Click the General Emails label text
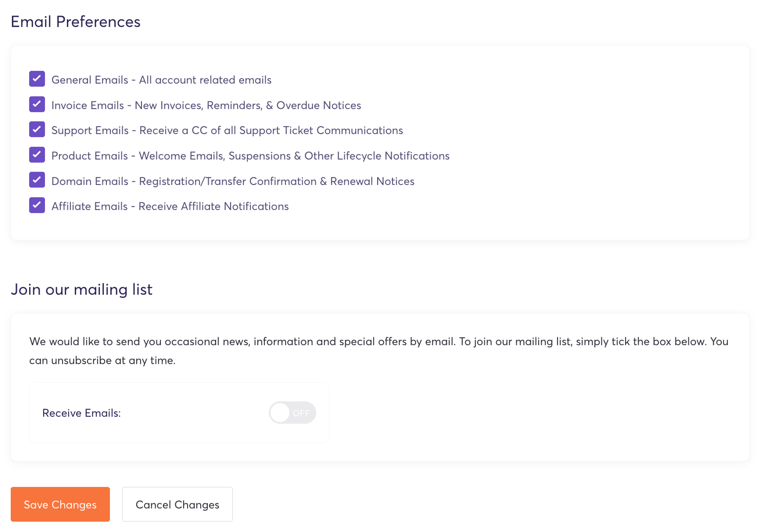 click(x=161, y=80)
